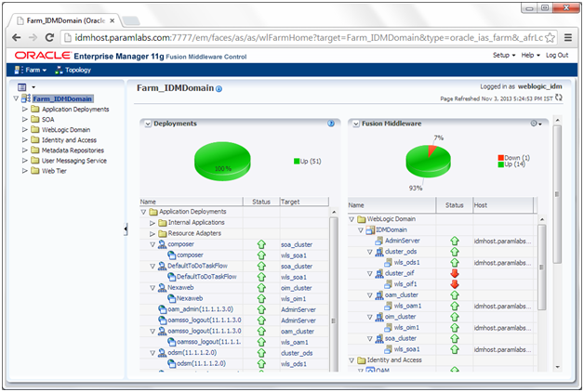
Task: Open the gear options in Fusion Middleware panel
Action: pos(536,124)
